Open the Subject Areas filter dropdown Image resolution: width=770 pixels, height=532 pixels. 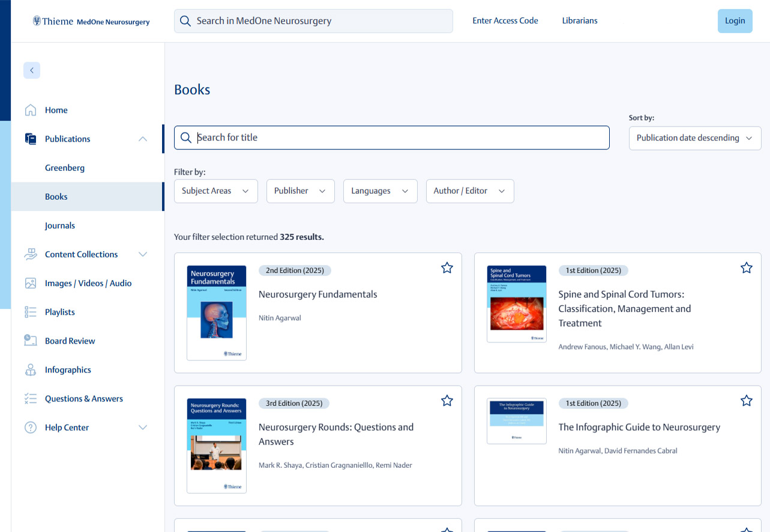(215, 191)
